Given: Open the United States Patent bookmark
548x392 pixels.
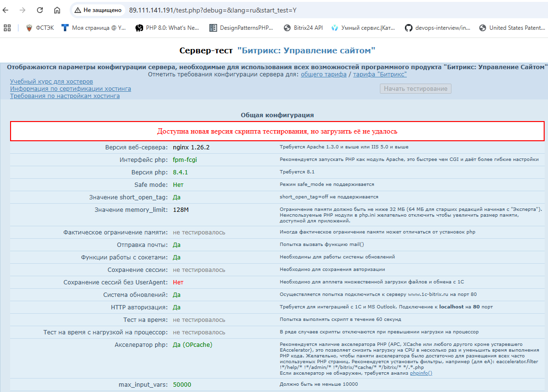Looking at the screenshot, I should (512, 28).
